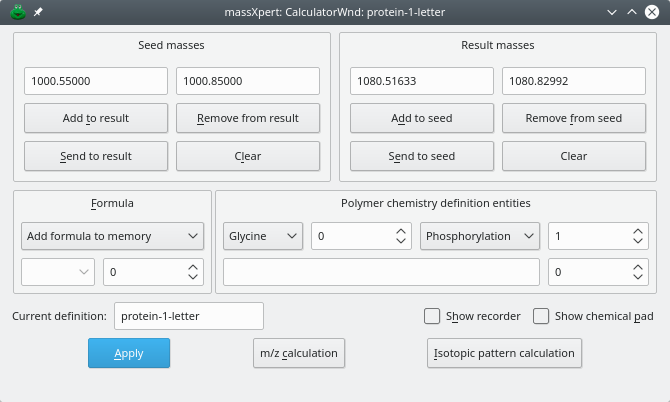
Task: Launch Isotopic pattern calculation
Action: [504, 353]
